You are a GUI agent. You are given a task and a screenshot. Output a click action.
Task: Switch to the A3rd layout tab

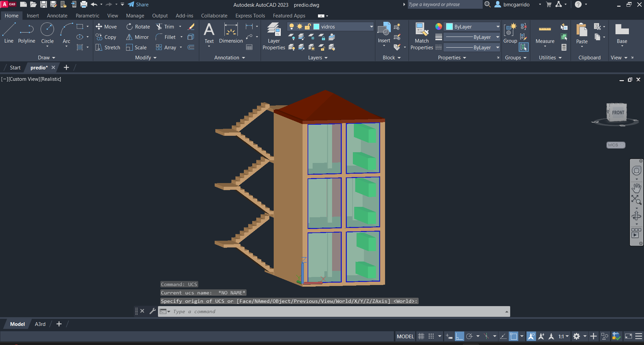tap(40, 324)
